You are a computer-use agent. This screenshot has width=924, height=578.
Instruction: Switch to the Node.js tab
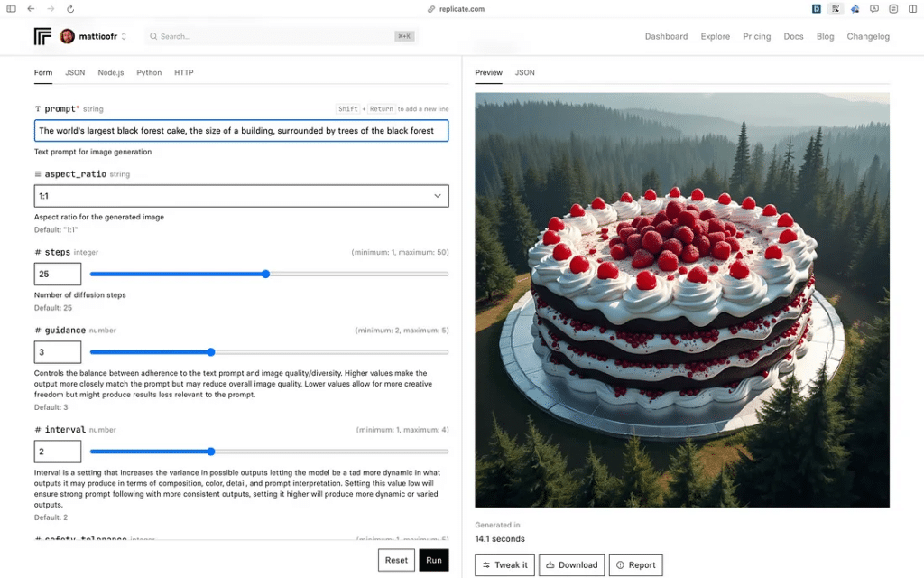pos(111,72)
